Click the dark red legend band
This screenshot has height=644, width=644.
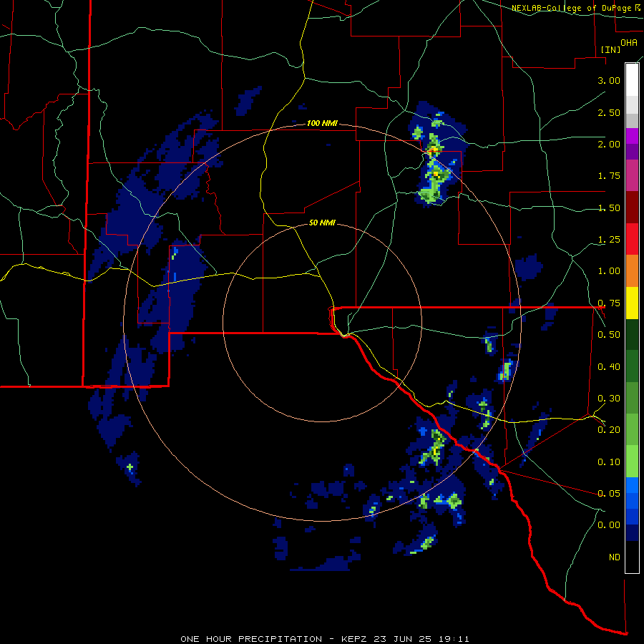click(x=632, y=208)
